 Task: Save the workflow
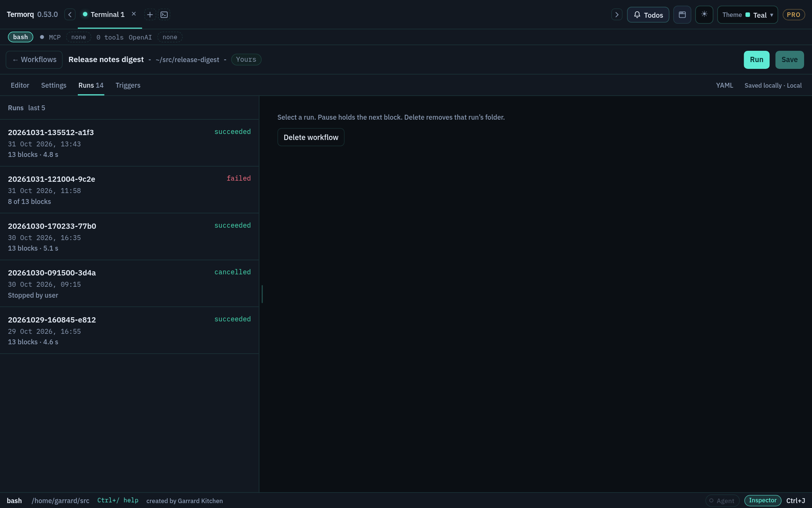[789, 59]
